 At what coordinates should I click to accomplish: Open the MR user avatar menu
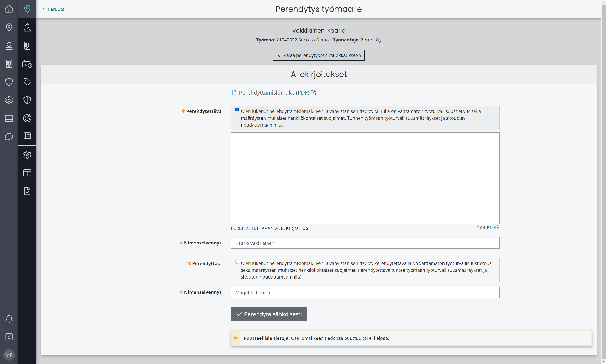tap(9, 355)
